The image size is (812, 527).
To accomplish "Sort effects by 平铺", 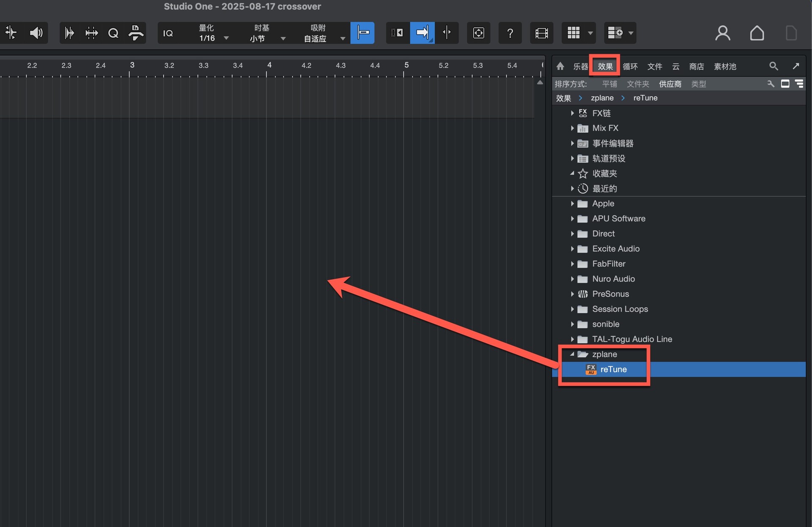I will coord(609,84).
